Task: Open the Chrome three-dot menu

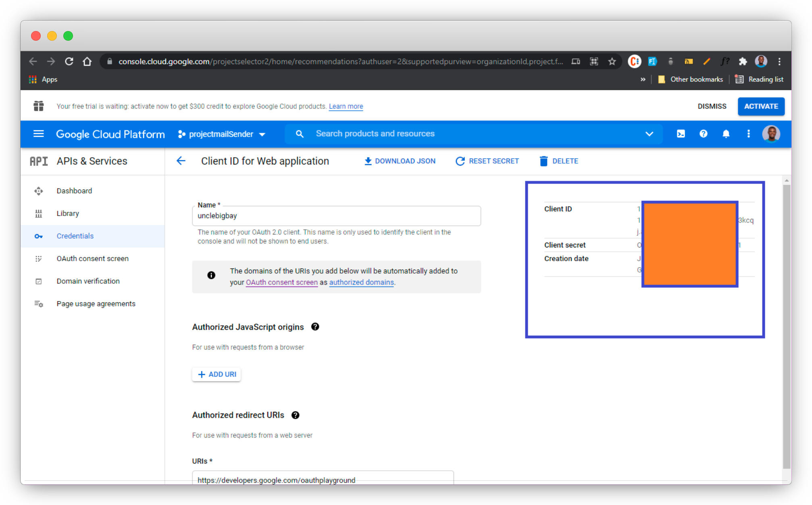Action: click(x=779, y=61)
